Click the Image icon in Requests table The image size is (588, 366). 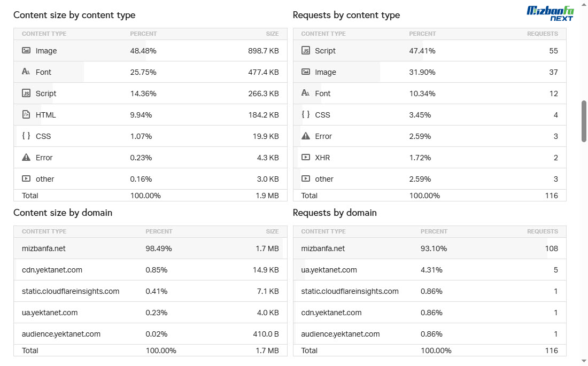point(306,72)
